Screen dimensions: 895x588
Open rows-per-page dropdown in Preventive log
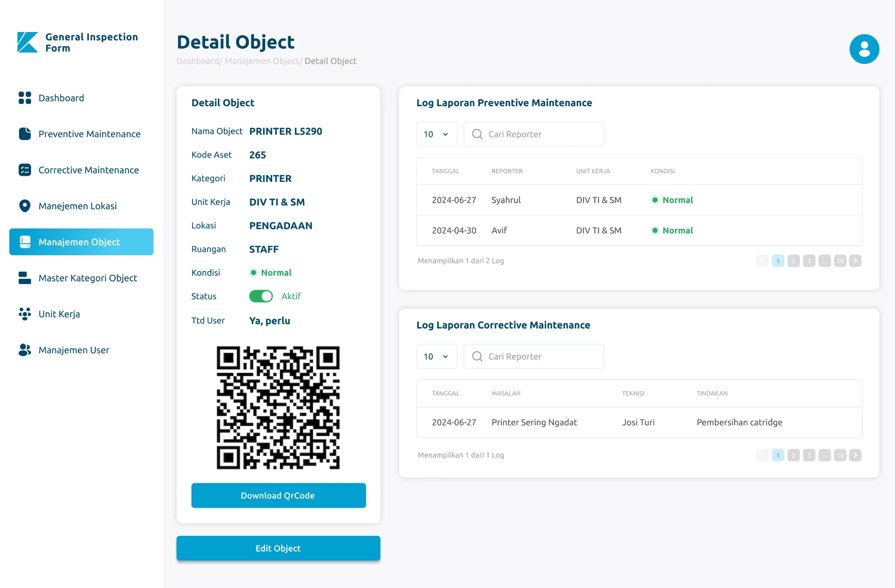(x=437, y=134)
